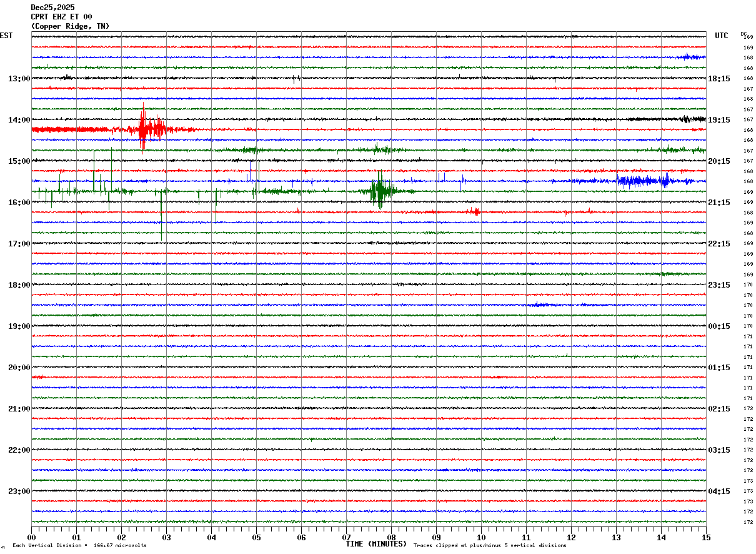This screenshot has height=554, width=756.
Task: Click the 21:15 UTC hour label
Action: click(719, 203)
